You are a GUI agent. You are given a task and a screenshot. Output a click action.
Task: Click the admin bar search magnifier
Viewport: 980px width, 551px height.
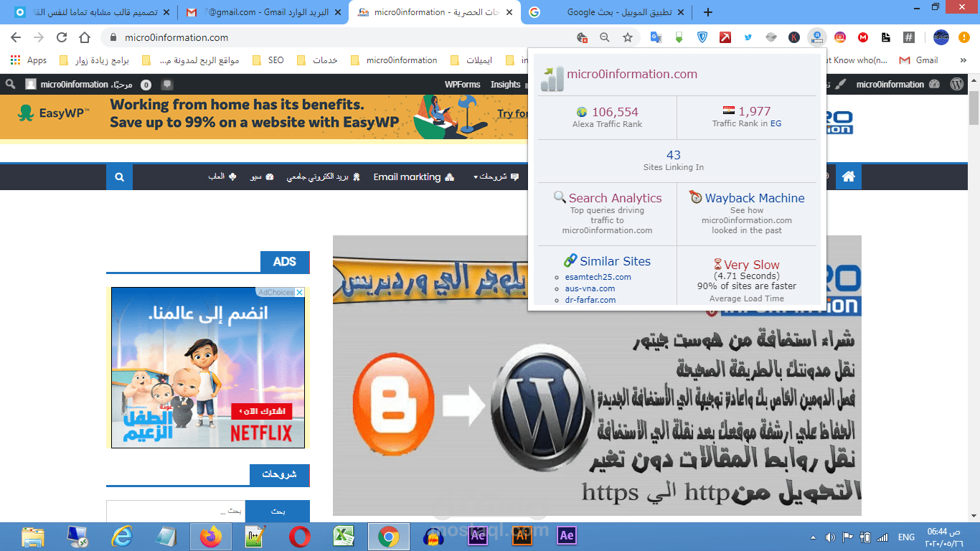10,84
